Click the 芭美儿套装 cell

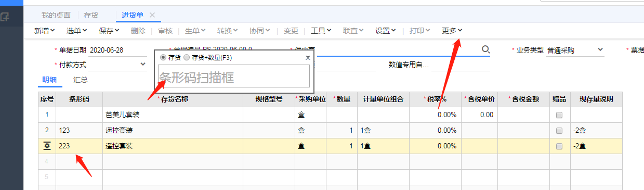pyautogui.click(x=173, y=115)
